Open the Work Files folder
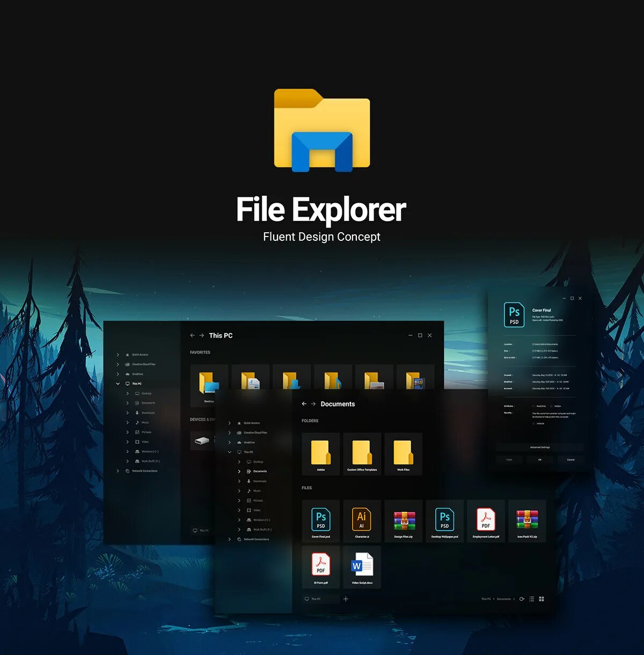 click(x=404, y=454)
